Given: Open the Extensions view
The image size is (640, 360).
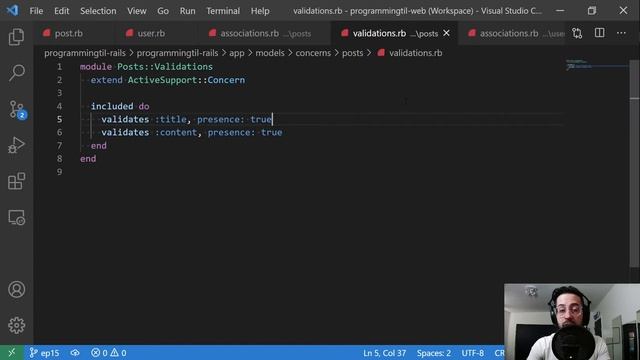Looking at the screenshot, I should click(x=16, y=181).
